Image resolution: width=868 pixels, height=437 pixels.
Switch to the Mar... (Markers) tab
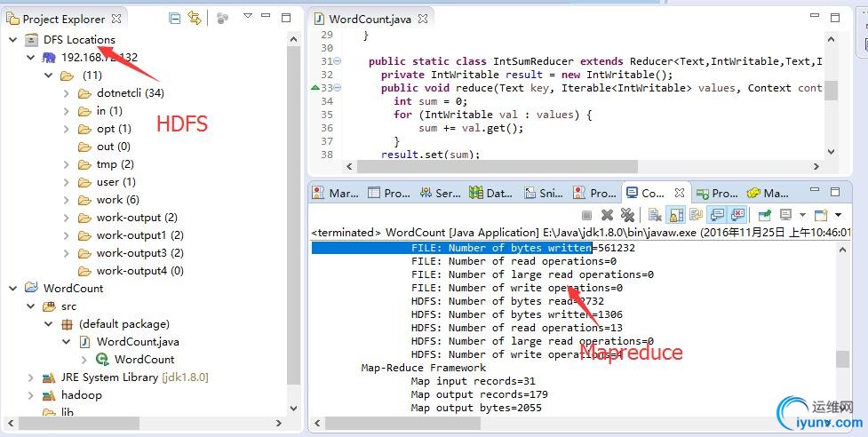(x=335, y=193)
